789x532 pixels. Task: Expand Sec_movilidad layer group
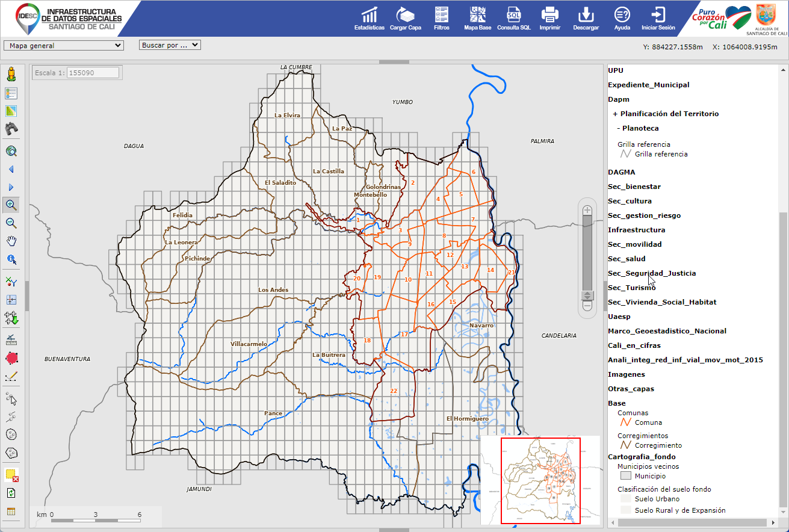click(635, 244)
